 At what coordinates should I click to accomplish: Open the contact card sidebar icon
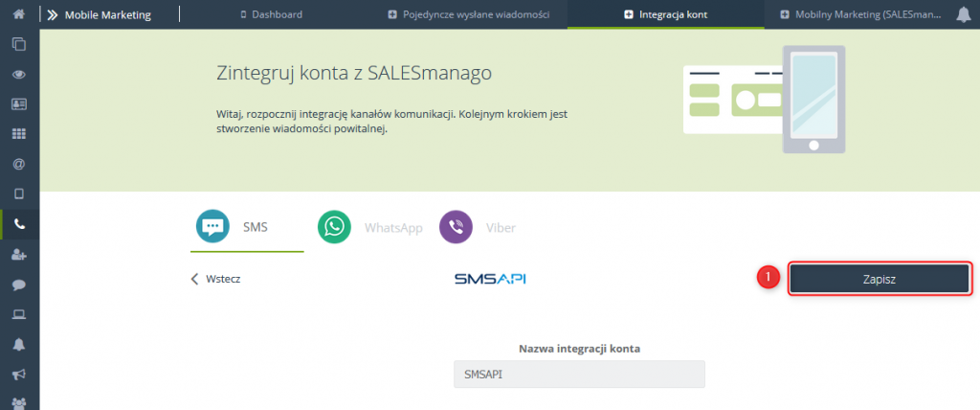click(x=19, y=103)
